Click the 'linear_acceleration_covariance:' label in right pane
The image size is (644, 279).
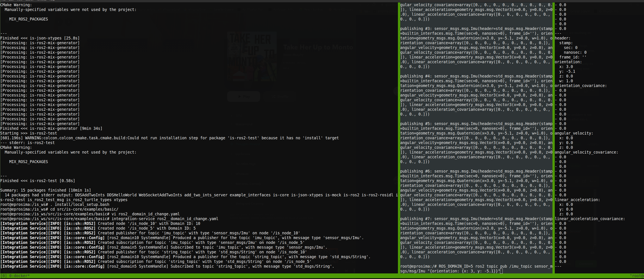click(x=589, y=219)
